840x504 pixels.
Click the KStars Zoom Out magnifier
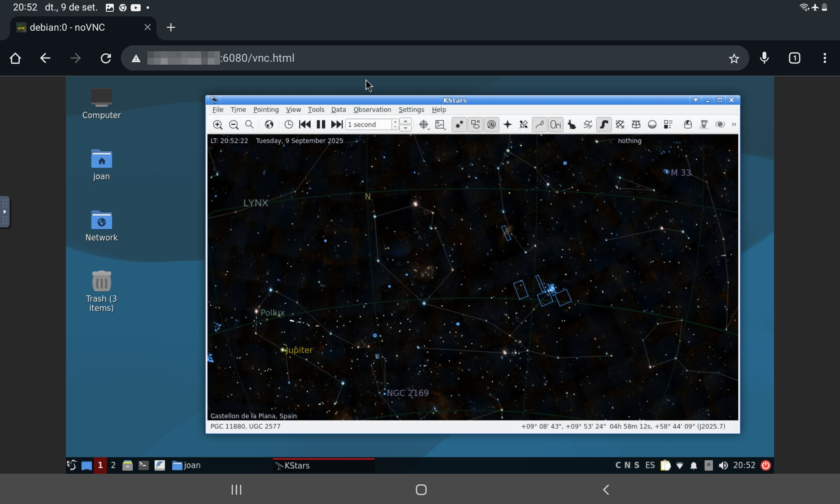[x=234, y=124]
